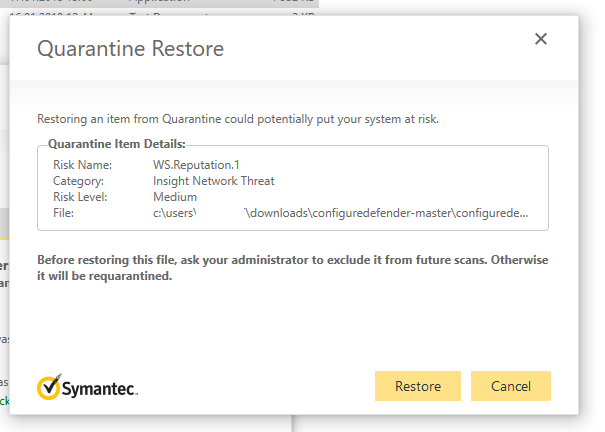Click the Medium risk level value
This screenshot has width=605, height=432.
coord(175,197)
